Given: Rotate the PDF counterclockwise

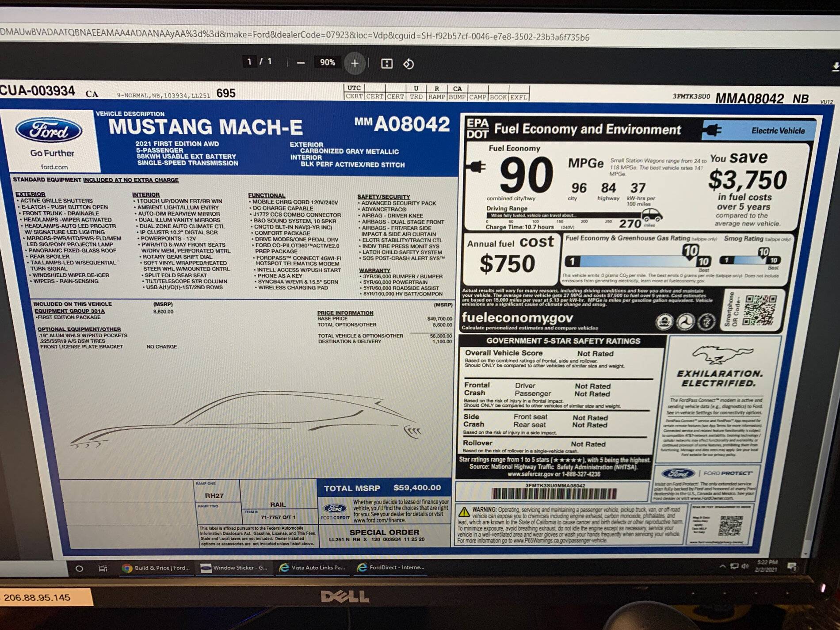Looking at the screenshot, I should pos(409,64).
